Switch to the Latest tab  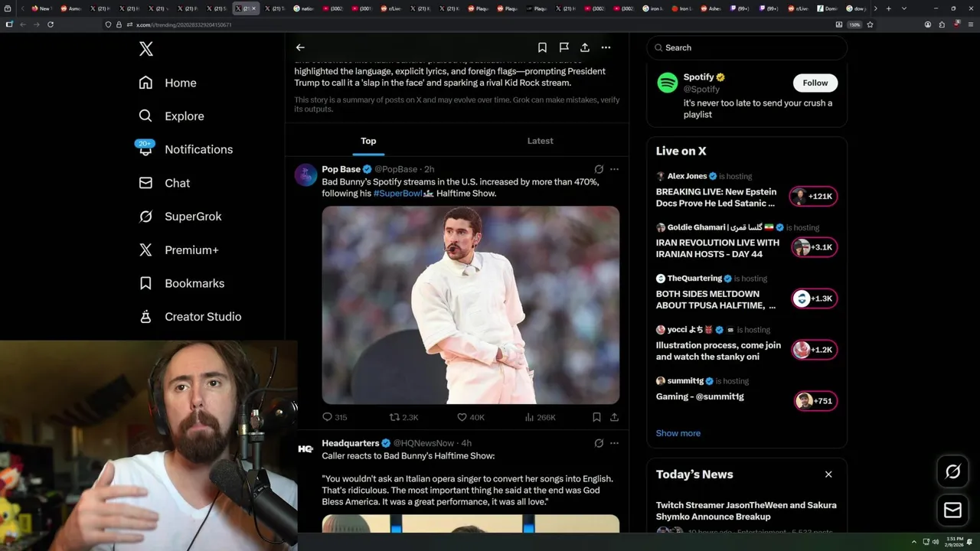(540, 141)
